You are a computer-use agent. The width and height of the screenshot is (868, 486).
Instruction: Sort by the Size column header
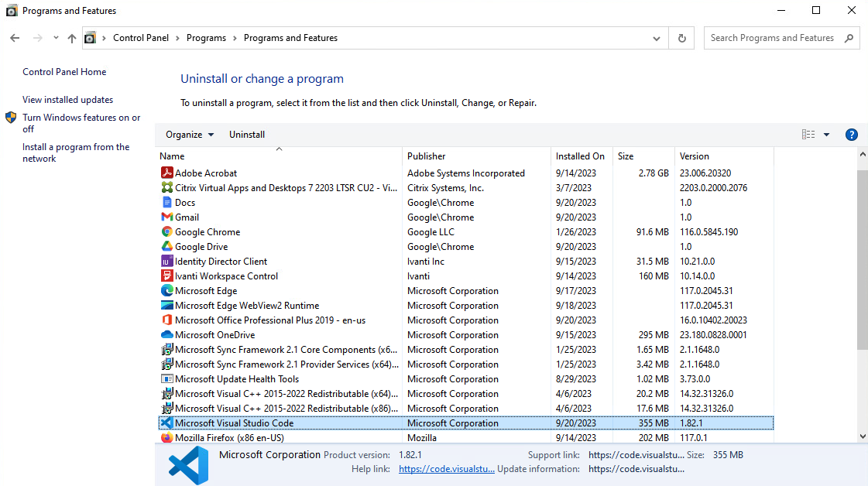(x=643, y=156)
